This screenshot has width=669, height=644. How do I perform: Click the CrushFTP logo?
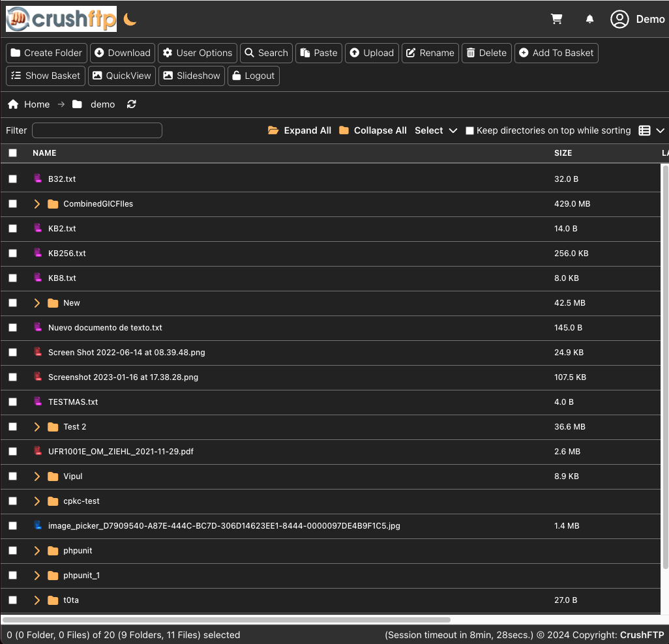point(61,19)
